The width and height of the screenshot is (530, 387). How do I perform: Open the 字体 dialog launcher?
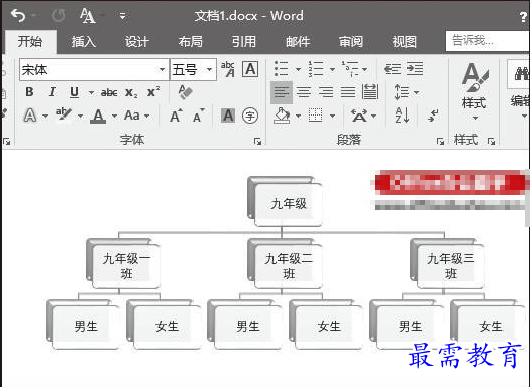pos(257,142)
